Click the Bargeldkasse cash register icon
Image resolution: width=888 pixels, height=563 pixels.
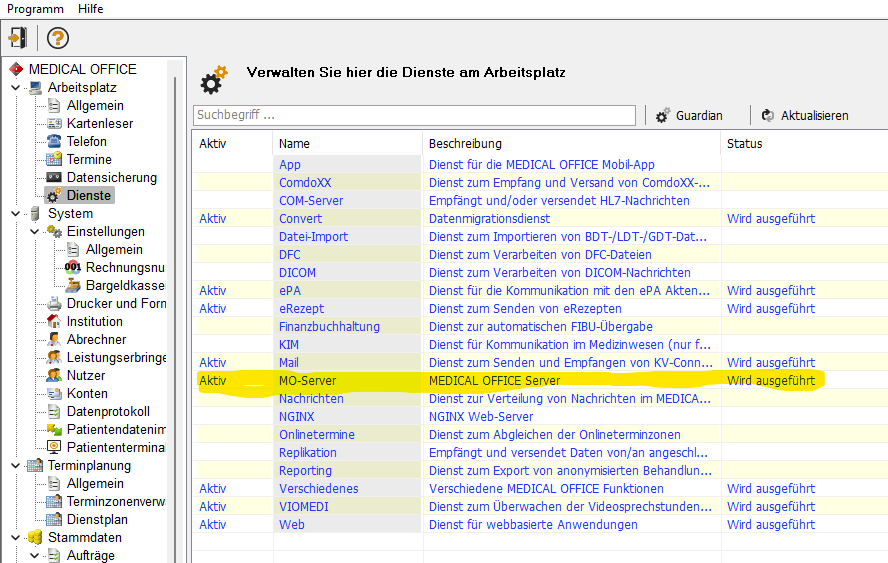pyautogui.click(x=73, y=285)
